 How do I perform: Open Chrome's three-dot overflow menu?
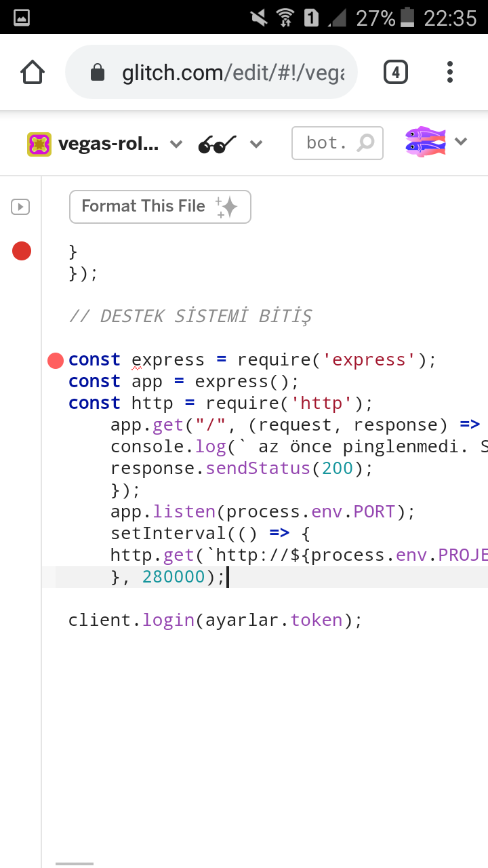450,72
